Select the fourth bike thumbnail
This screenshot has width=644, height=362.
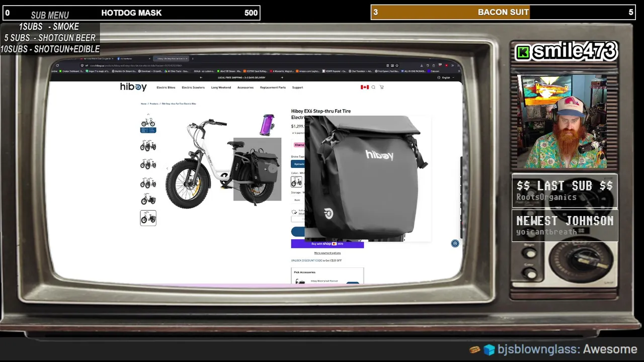148,182
